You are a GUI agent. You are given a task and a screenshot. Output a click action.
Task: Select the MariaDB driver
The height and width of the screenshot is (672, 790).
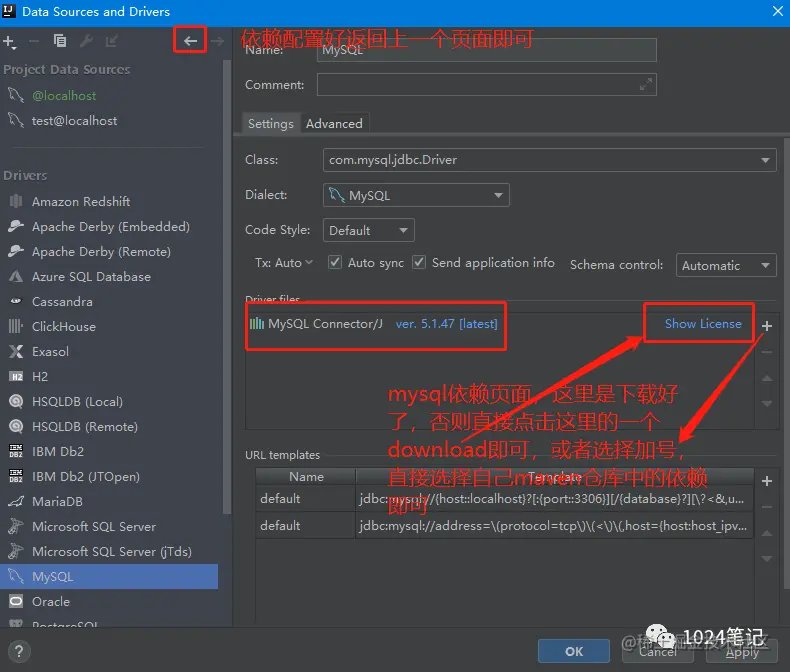click(109, 501)
